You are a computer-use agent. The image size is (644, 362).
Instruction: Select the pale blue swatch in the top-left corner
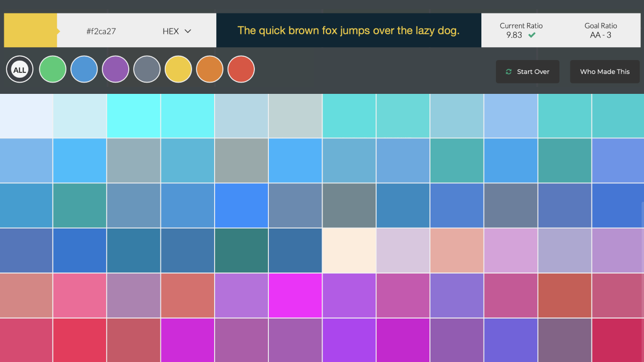[x=26, y=115]
